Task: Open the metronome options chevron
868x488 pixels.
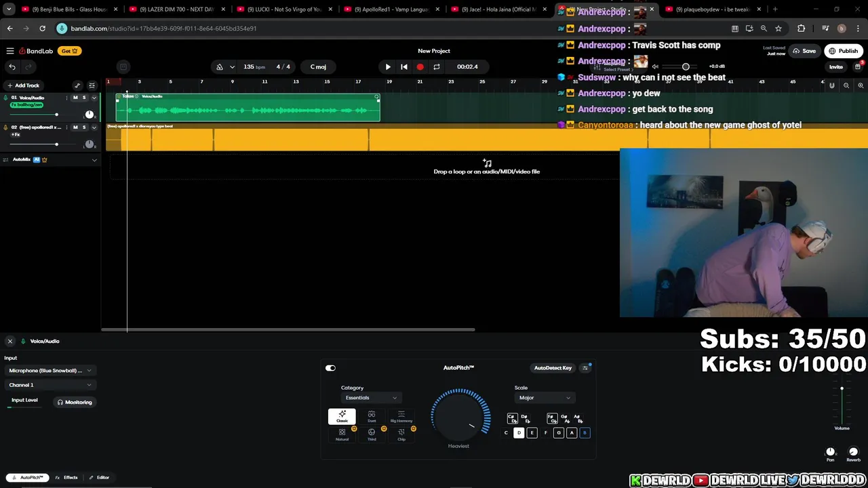Action: coord(232,67)
